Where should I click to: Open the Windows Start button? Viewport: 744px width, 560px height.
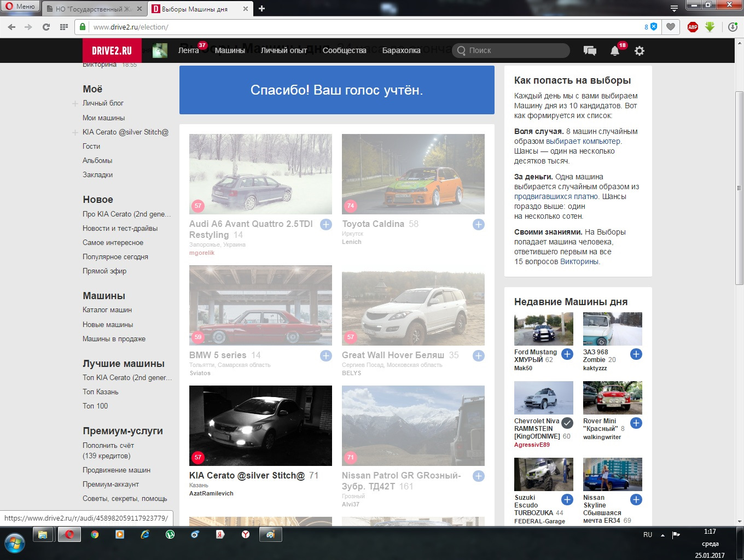point(15,543)
